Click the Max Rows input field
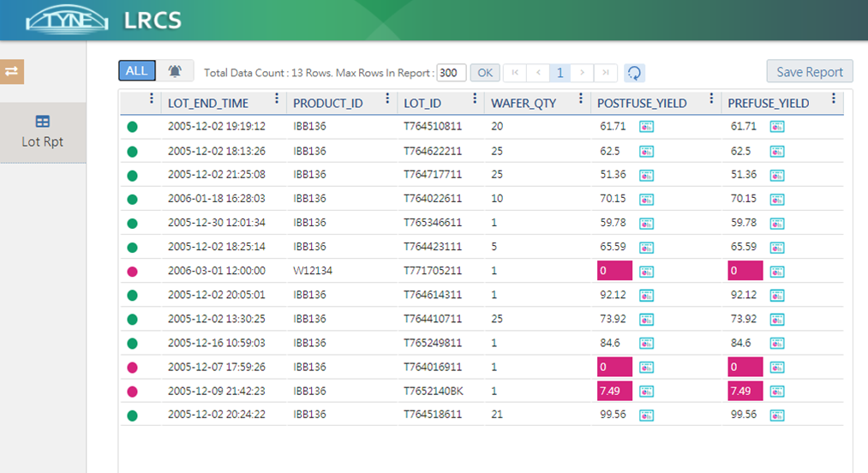The image size is (868, 473). pos(452,73)
